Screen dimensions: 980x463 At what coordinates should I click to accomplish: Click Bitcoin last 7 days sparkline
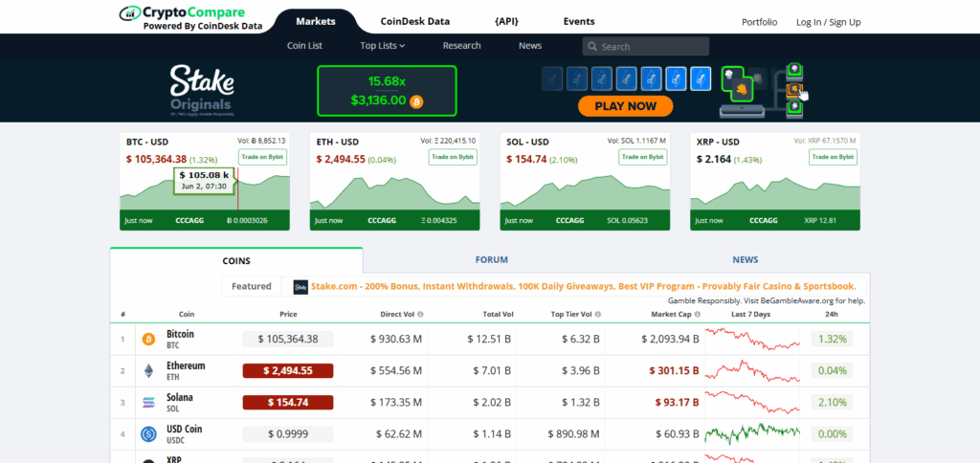pyautogui.click(x=752, y=338)
